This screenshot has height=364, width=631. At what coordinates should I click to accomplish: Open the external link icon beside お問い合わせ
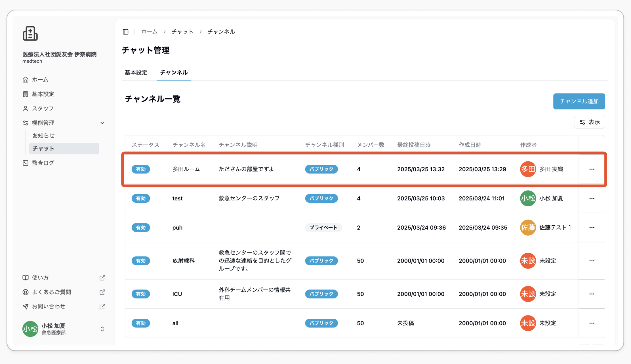pyautogui.click(x=102, y=306)
